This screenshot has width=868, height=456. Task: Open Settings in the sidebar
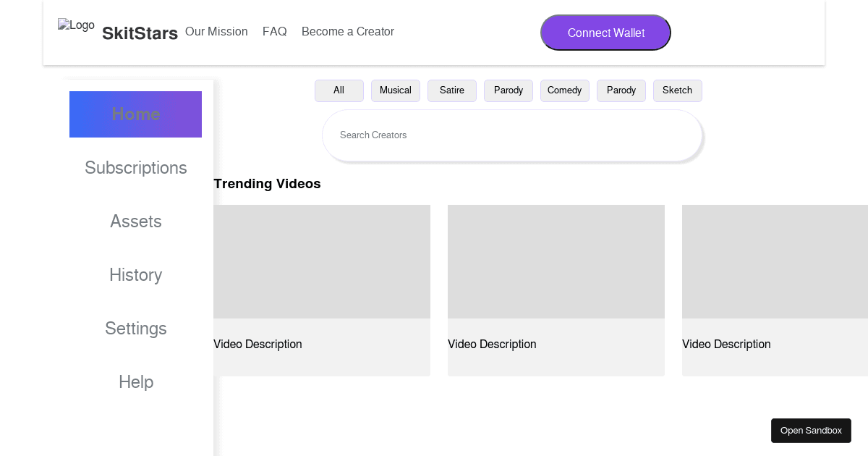coord(135,329)
